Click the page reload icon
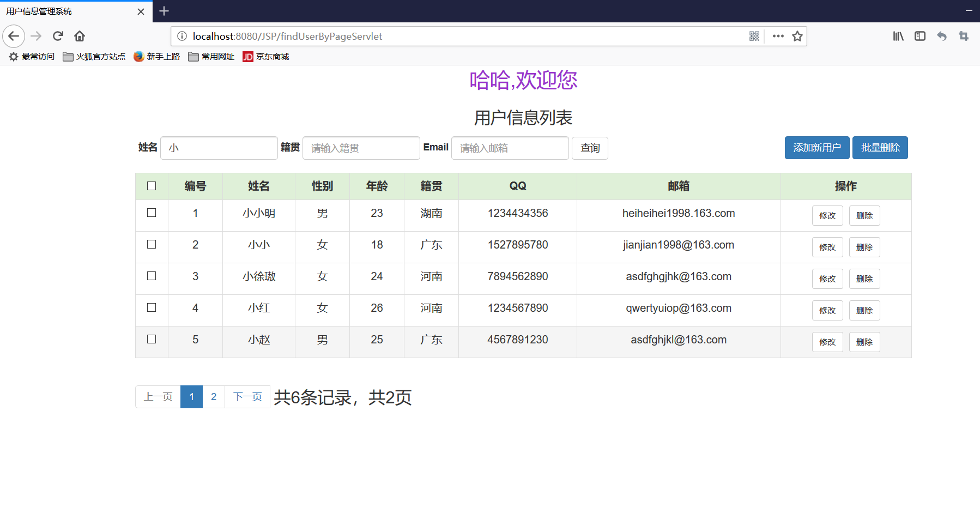The height and width of the screenshot is (514, 980). click(x=58, y=36)
